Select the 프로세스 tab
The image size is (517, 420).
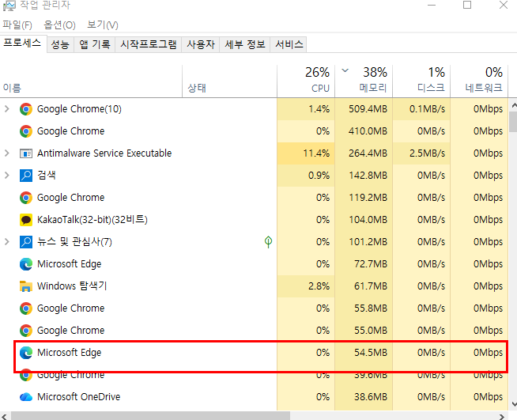coord(22,43)
